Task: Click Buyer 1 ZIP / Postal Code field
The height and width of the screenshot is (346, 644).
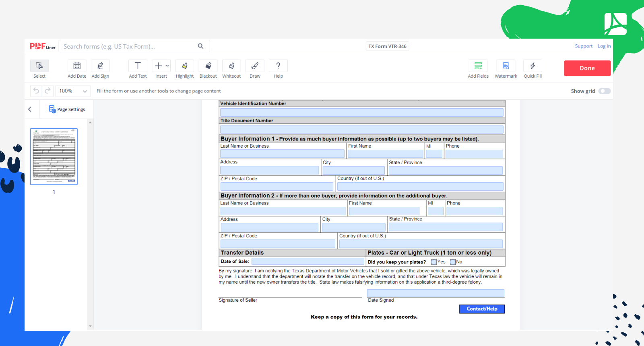Action: click(277, 187)
